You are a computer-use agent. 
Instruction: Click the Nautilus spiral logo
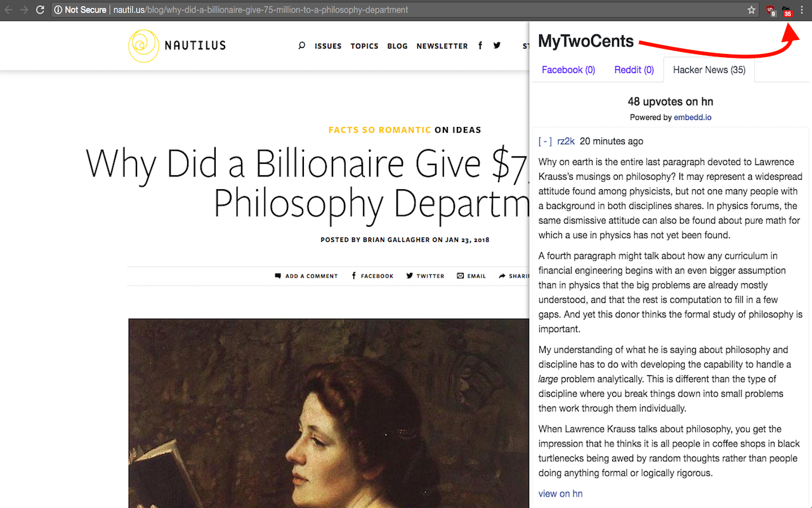click(x=145, y=46)
